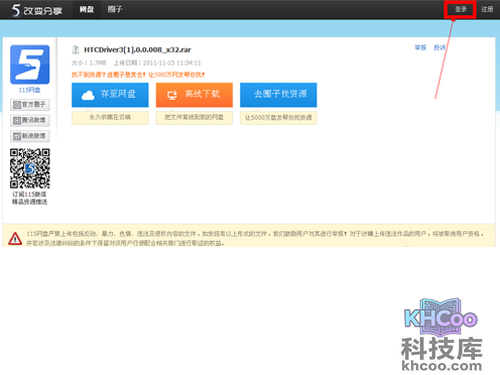Open 新浪微博 sidebar button
The height and width of the screenshot is (375, 500).
(x=30, y=136)
